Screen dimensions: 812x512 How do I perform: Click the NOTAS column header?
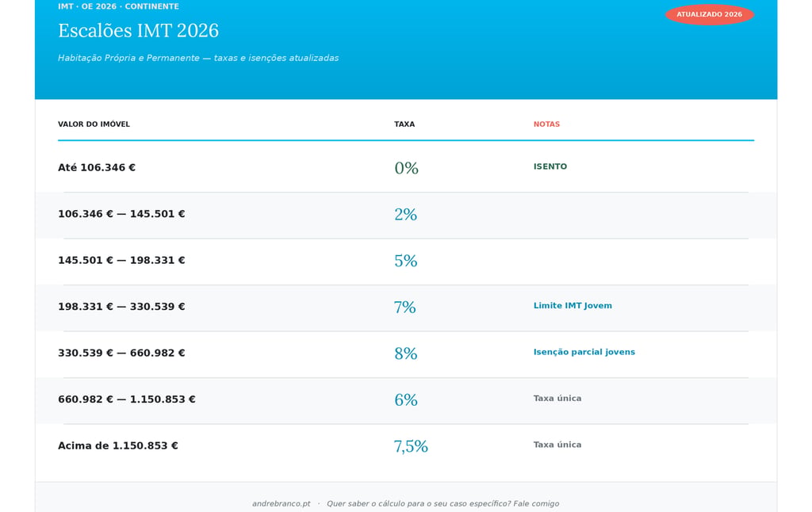546,124
